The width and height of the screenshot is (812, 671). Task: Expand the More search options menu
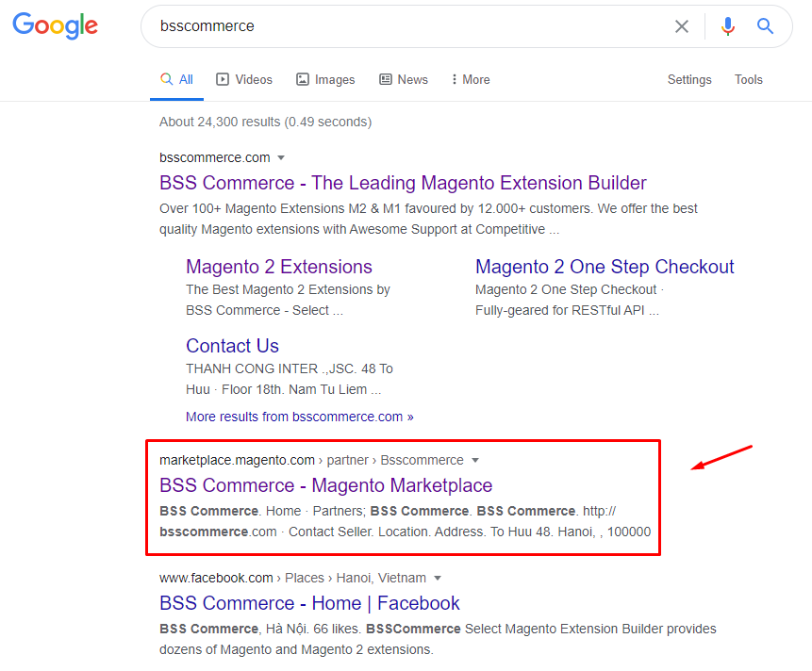(x=471, y=80)
